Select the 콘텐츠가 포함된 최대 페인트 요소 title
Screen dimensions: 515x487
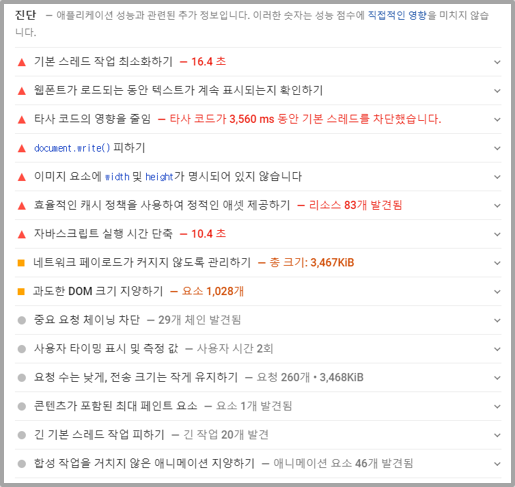[116, 406]
